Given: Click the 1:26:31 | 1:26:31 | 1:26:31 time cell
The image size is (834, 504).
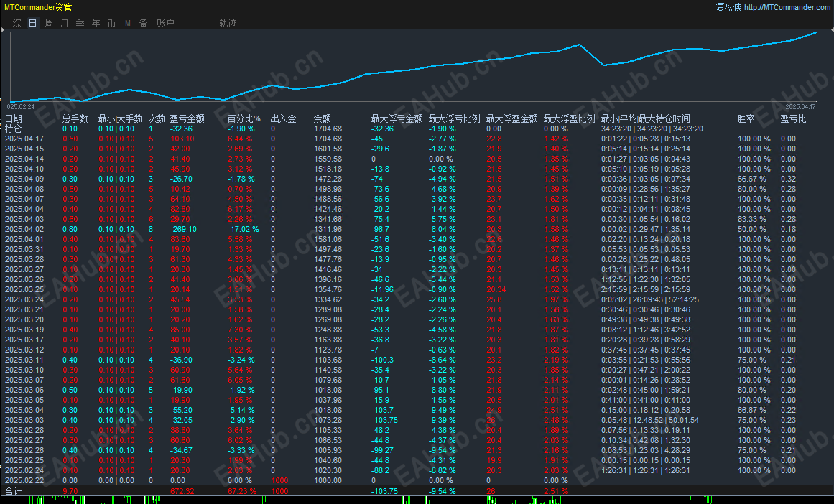Looking at the screenshot, I should pyautogui.click(x=646, y=470).
